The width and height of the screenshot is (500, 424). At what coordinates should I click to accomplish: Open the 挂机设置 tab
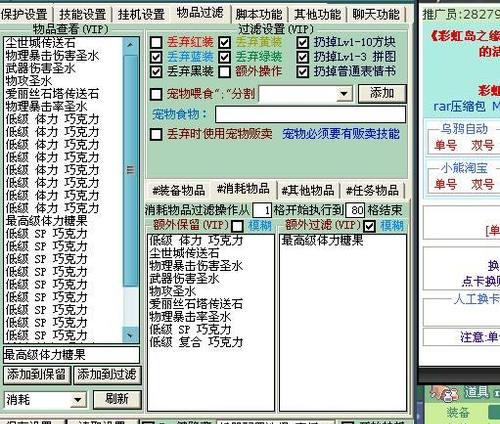[x=141, y=14]
